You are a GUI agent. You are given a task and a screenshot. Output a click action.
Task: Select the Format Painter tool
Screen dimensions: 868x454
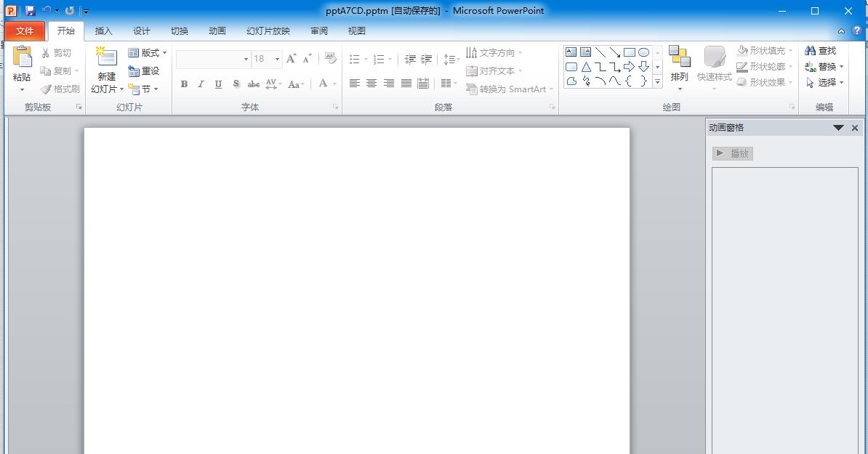point(60,89)
